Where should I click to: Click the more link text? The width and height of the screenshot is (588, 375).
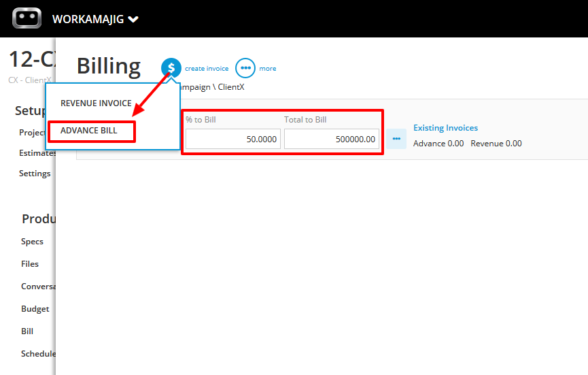268,68
